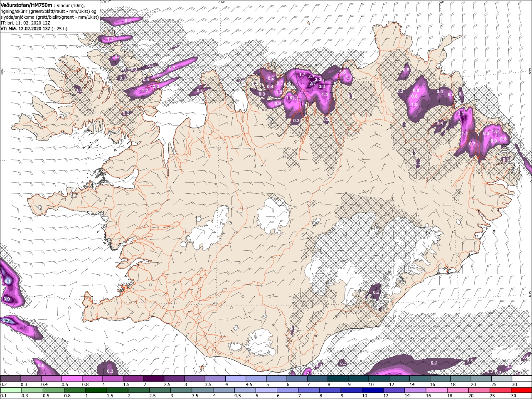Pick the bright red swatch ending the lower scale
Screen dimensions: 532x399
click(x=521, y=390)
